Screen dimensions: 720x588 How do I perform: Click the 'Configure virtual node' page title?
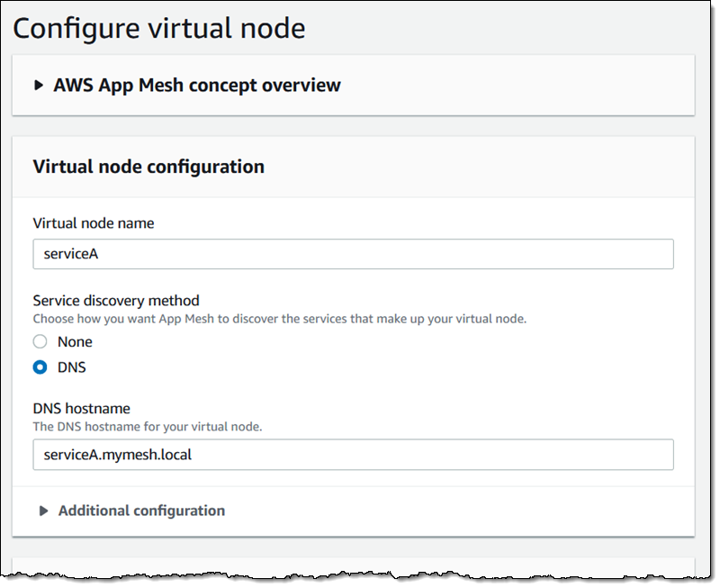tap(159, 28)
